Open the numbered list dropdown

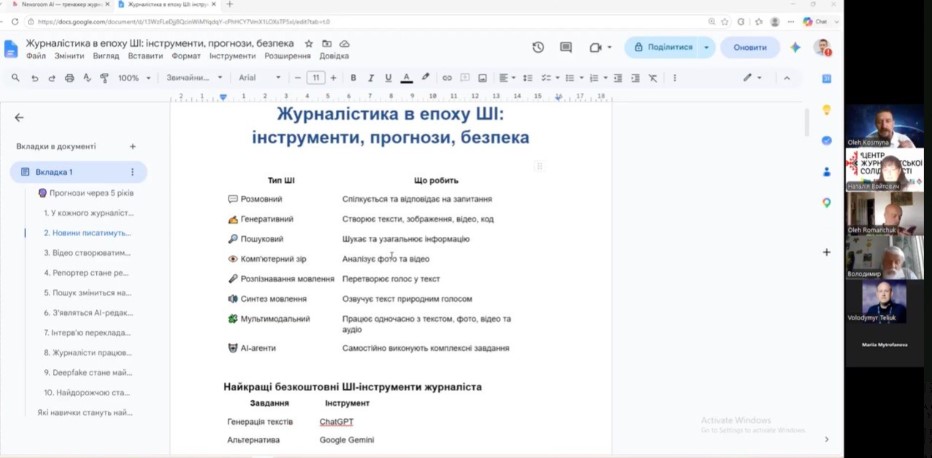pyautogui.click(x=597, y=78)
